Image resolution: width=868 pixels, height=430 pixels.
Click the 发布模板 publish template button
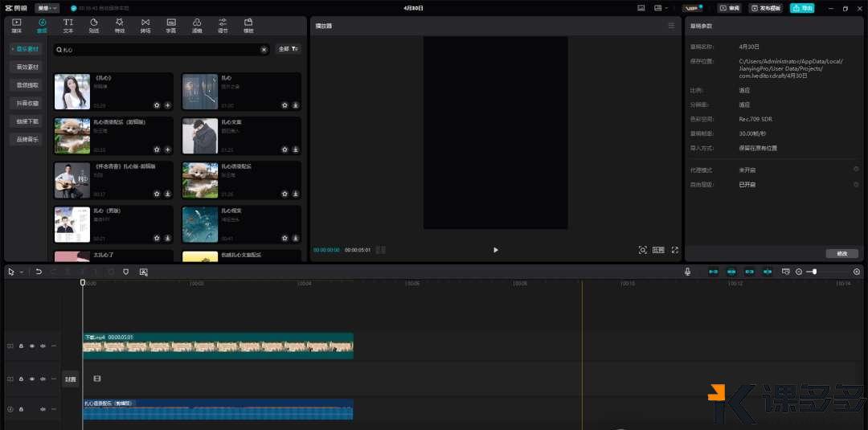pyautogui.click(x=766, y=8)
